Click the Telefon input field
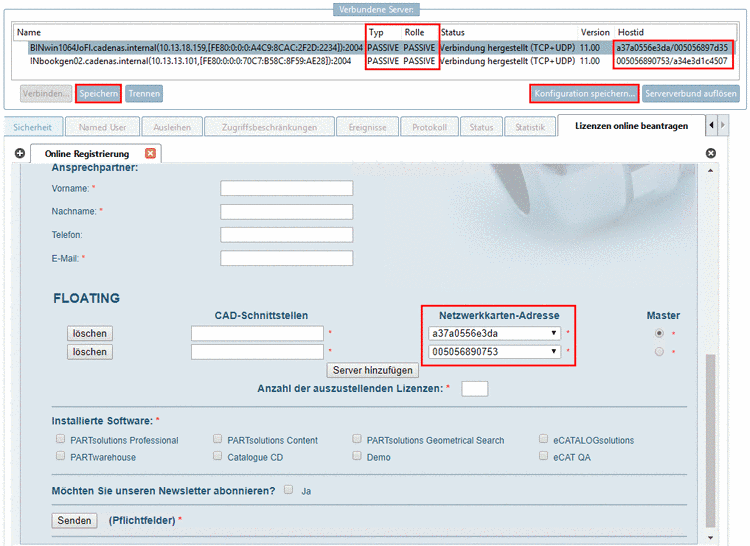Screen dimensions: 750x546 tap(287, 235)
